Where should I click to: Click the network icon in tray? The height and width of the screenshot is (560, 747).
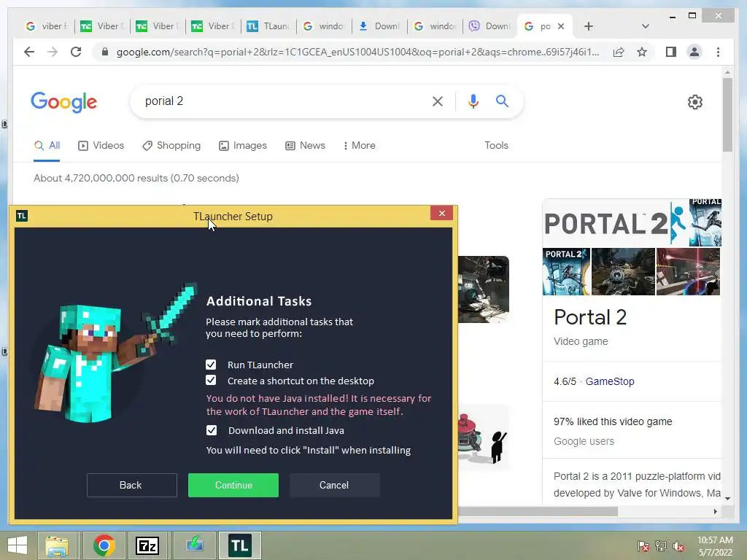pos(661,546)
